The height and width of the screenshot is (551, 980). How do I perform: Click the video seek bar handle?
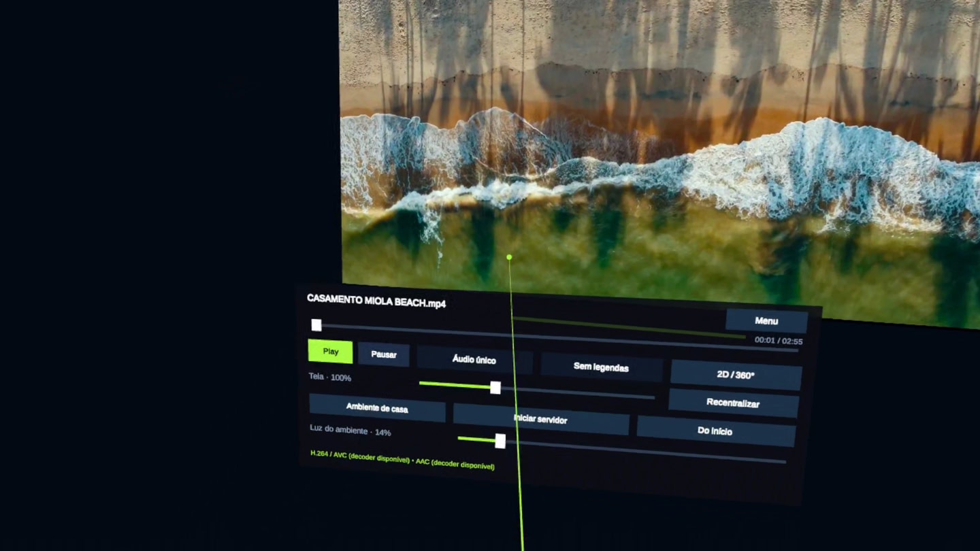point(316,325)
